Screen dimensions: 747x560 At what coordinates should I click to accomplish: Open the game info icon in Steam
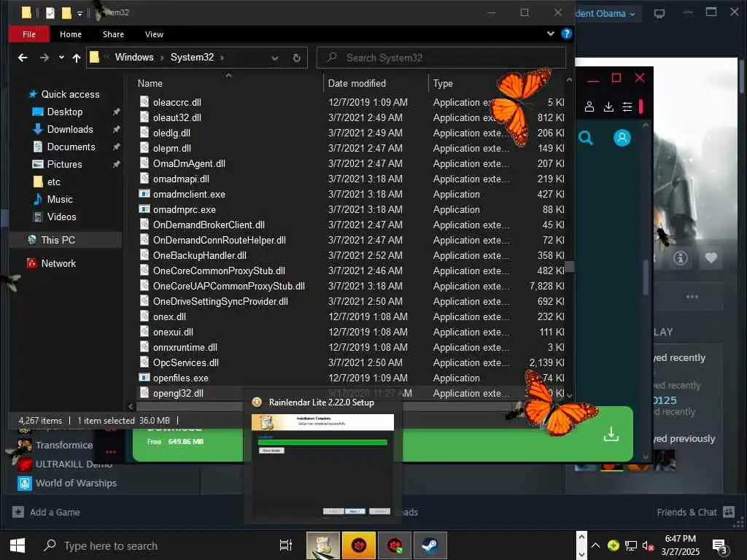click(x=681, y=258)
